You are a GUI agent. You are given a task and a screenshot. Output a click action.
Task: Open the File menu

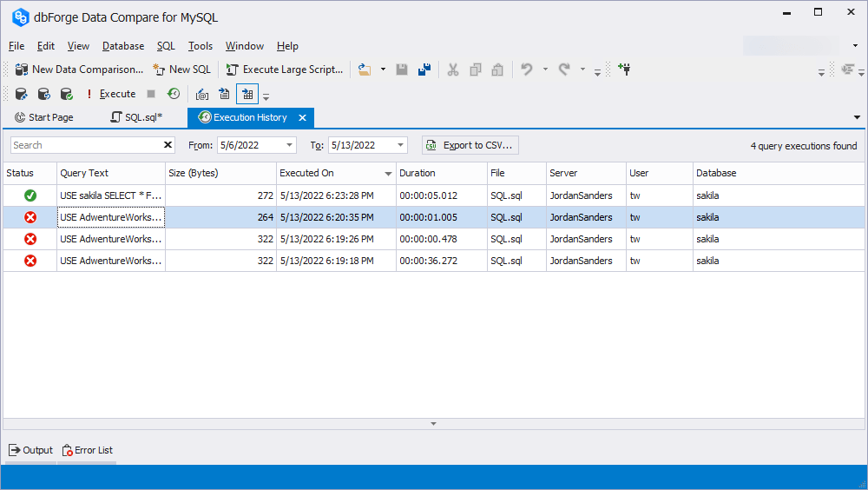point(16,46)
